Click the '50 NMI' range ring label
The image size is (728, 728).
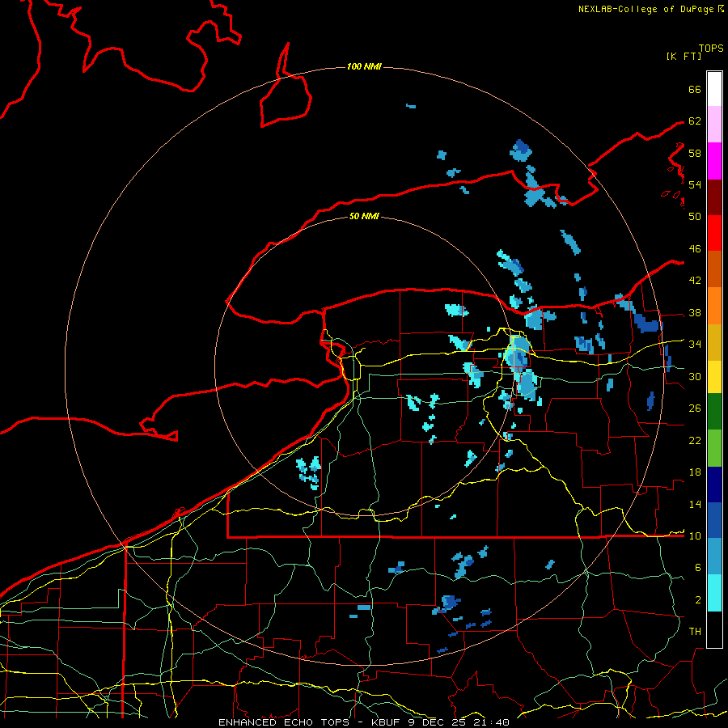(x=365, y=216)
